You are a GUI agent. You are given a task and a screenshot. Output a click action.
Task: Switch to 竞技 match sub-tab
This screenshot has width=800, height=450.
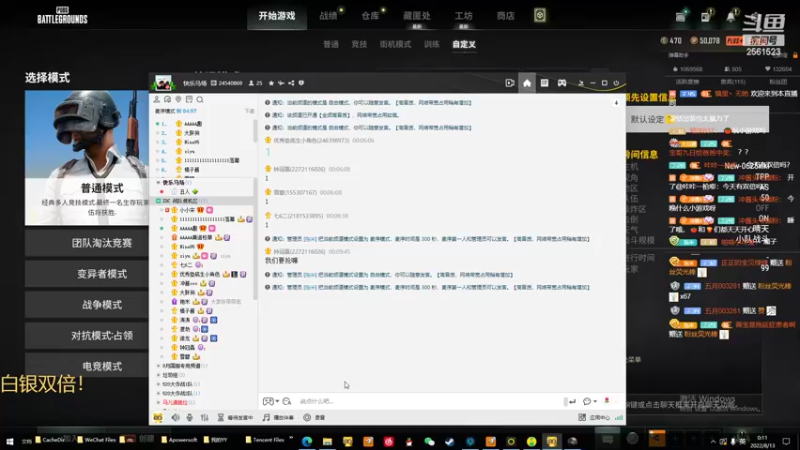point(359,44)
